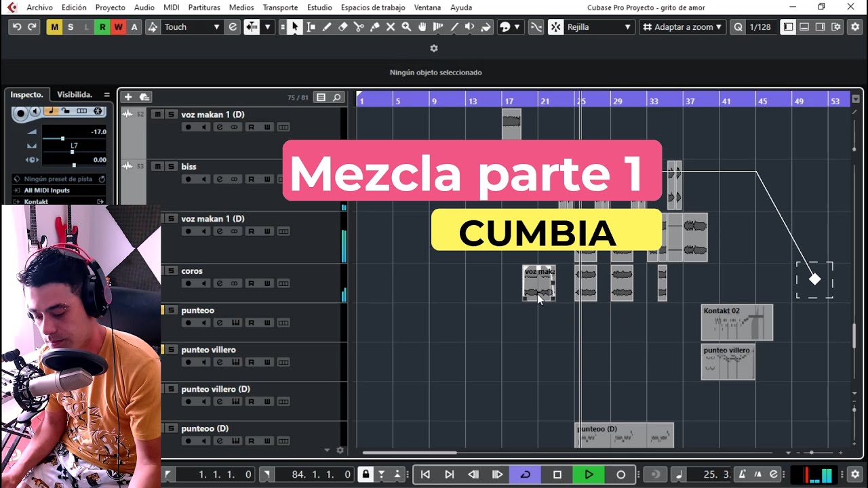
Task: Open the track search magnifier
Action: coord(336,98)
